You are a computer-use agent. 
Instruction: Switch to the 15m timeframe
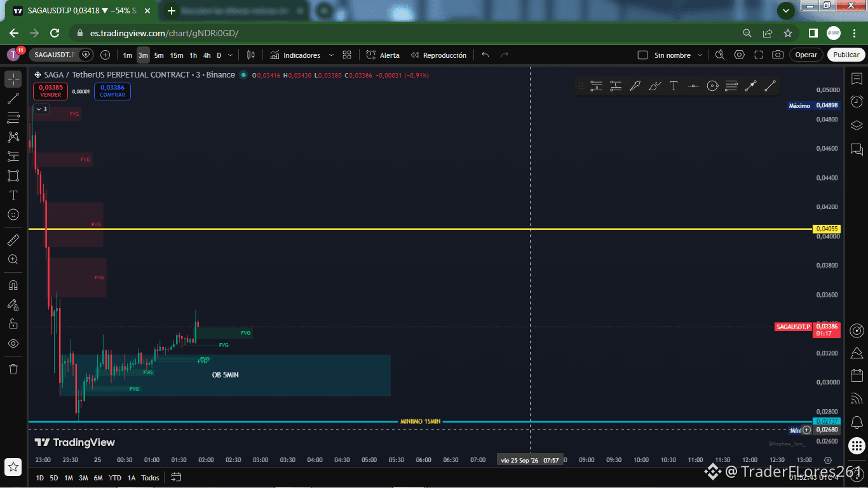coord(177,55)
